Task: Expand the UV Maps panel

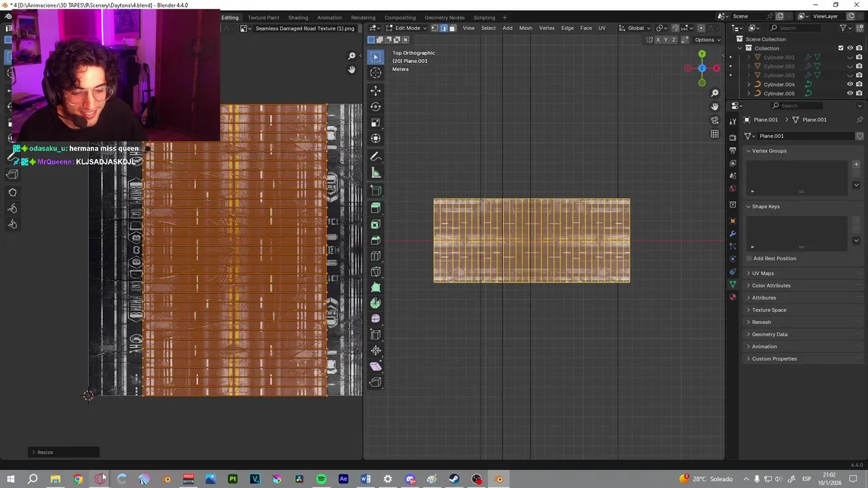Action: [x=803, y=273]
